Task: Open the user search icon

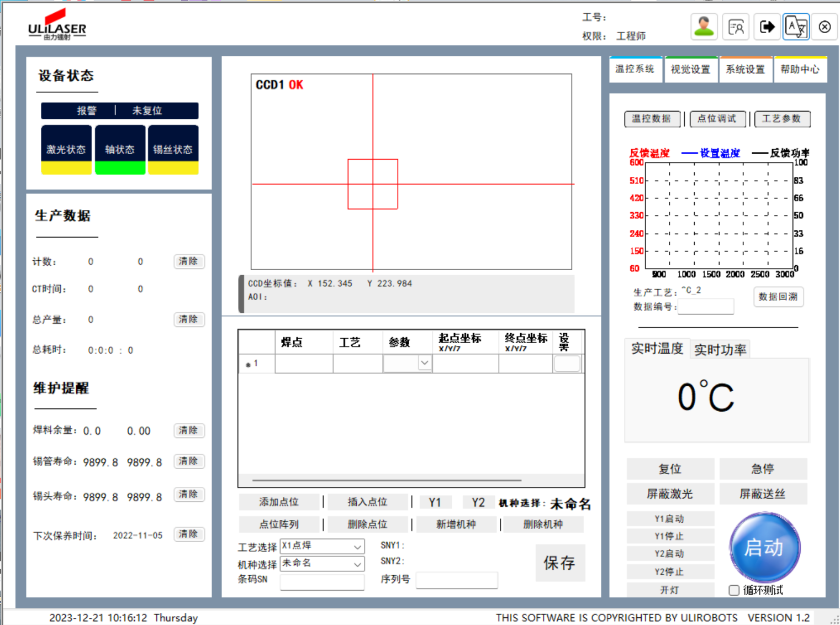Action: [736, 27]
